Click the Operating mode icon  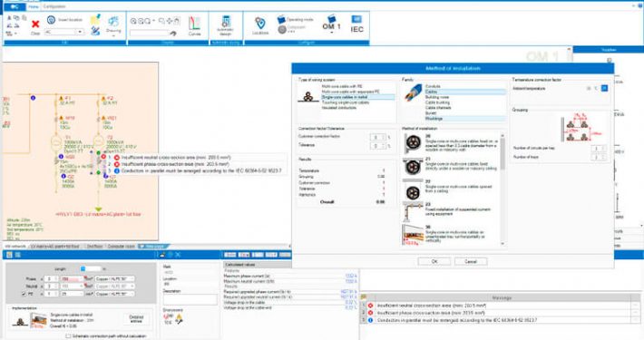pyautogui.click(x=281, y=19)
